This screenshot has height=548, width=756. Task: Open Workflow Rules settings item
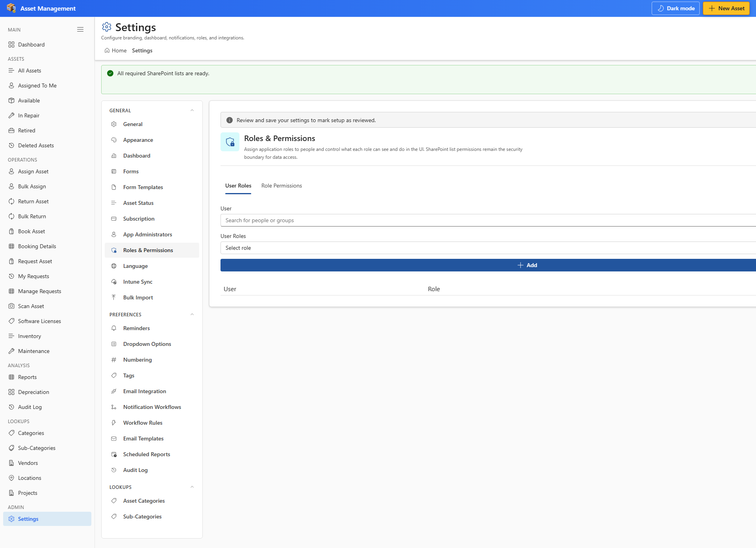pos(152,423)
